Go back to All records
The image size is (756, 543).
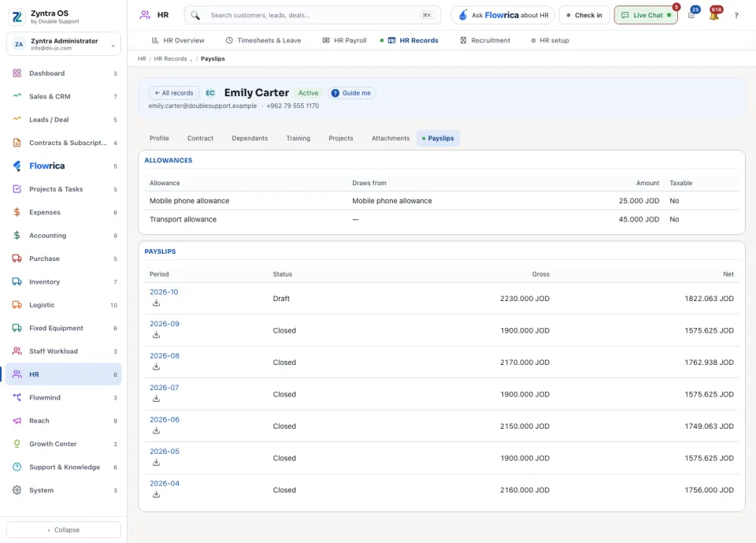(173, 93)
